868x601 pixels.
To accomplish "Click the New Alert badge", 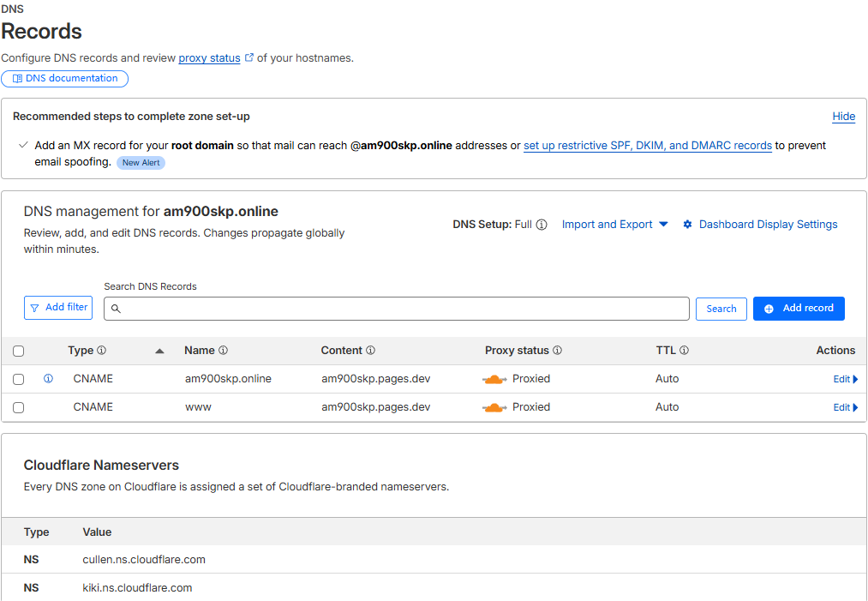I will click(141, 163).
